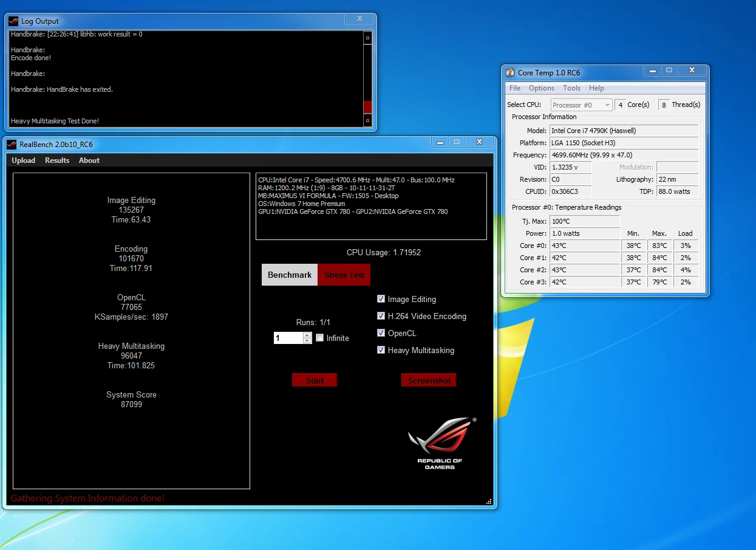Click the red Screenshot button

[x=429, y=380]
